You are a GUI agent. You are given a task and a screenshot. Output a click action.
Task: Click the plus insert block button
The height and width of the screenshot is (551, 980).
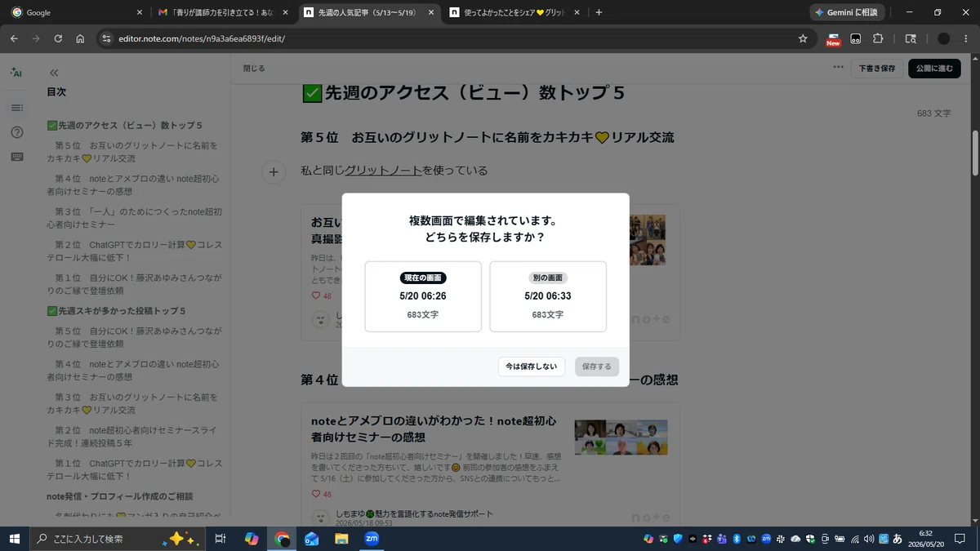(274, 171)
